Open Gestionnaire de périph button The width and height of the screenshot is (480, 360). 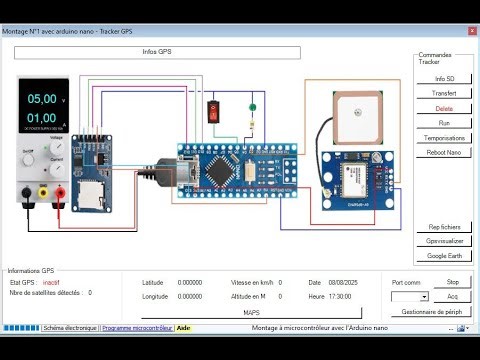[432, 312]
